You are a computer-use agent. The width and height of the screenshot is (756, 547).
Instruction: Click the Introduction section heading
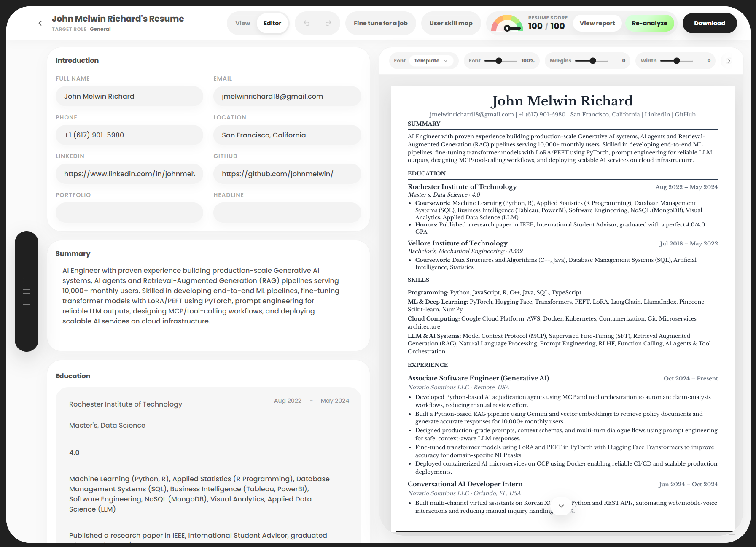pyautogui.click(x=77, y=60)
